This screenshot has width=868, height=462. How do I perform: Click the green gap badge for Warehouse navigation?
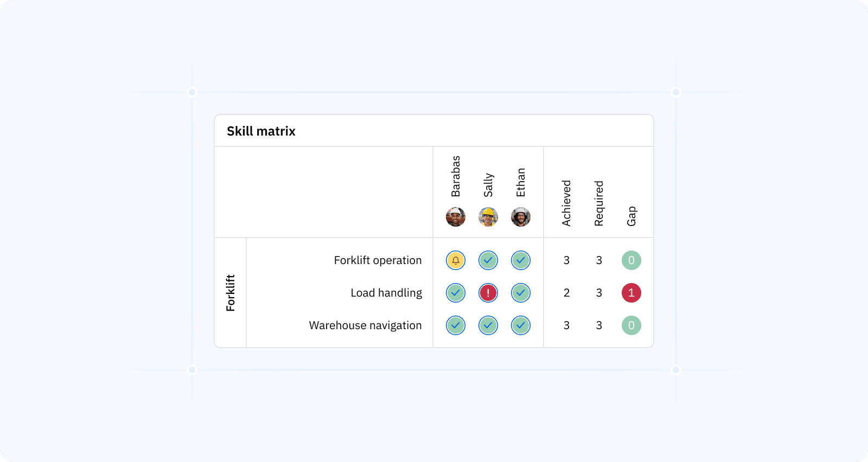(x=631, y=325)
